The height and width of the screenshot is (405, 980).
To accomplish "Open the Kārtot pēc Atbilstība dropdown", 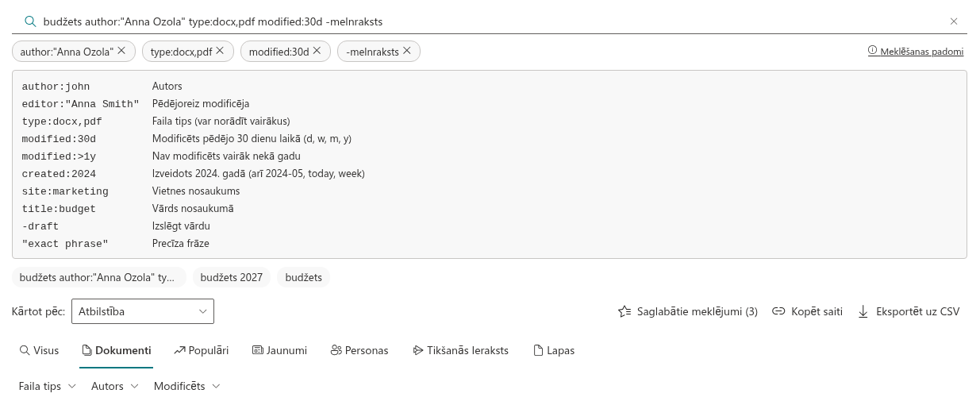I will coord(143,311).
